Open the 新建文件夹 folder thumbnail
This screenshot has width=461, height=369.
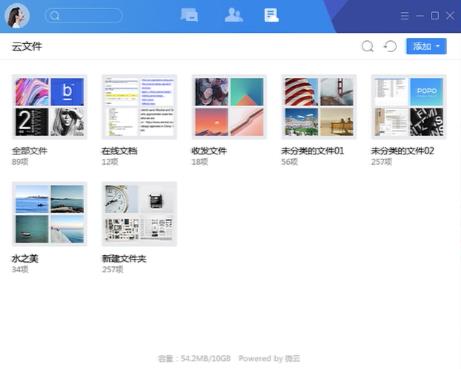pyautogui.click(x=139, y=214)
